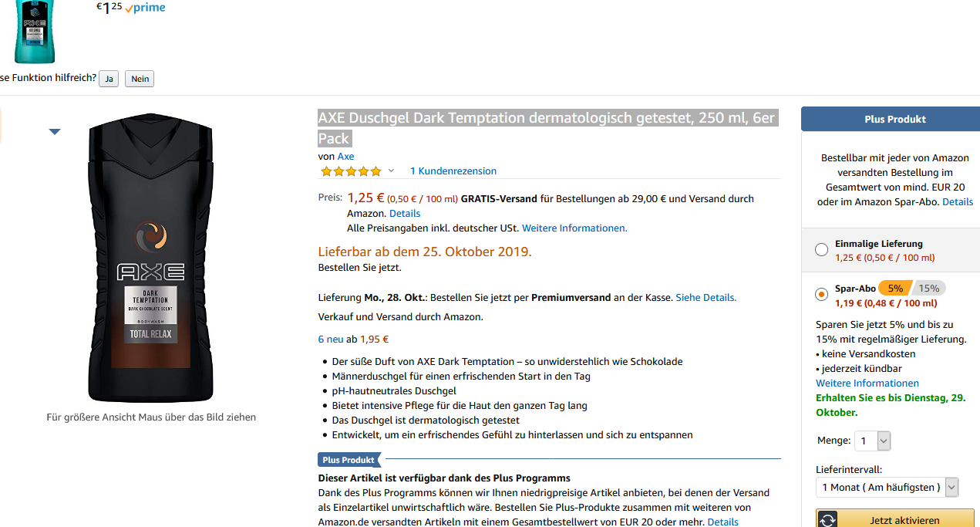This screenshot has width=980, height=527.
Task: Click the large AXE Dark Temptation product image
Action: (151, 258)
